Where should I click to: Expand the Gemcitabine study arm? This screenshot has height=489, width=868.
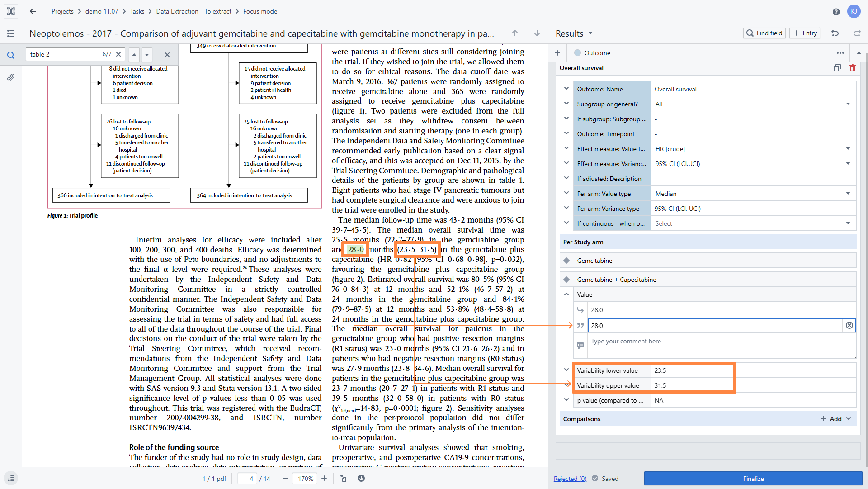point(708,260)
